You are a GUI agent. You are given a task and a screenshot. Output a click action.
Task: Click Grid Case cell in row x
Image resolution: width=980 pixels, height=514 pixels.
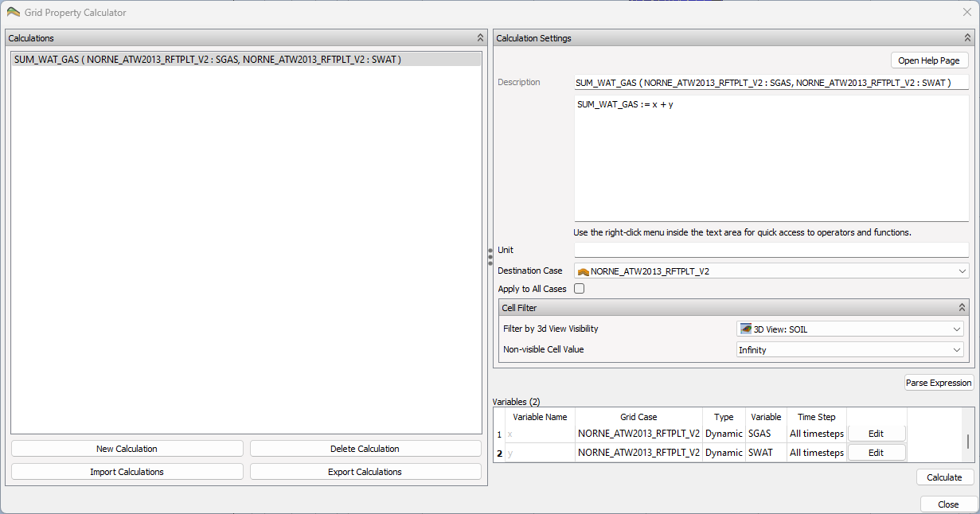pos(638,434)
